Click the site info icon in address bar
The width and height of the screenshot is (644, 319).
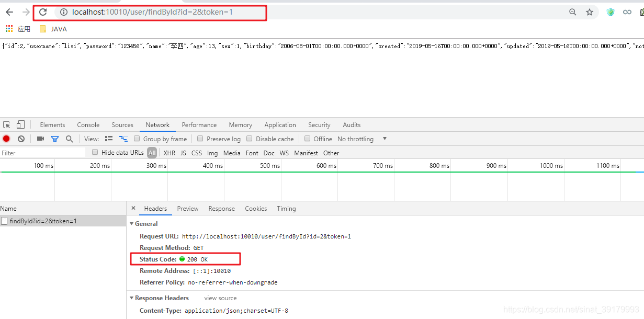coord(63,12)
